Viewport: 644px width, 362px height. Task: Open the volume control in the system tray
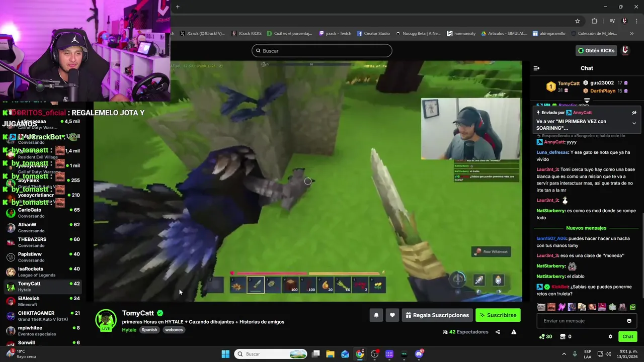point(609,354)
